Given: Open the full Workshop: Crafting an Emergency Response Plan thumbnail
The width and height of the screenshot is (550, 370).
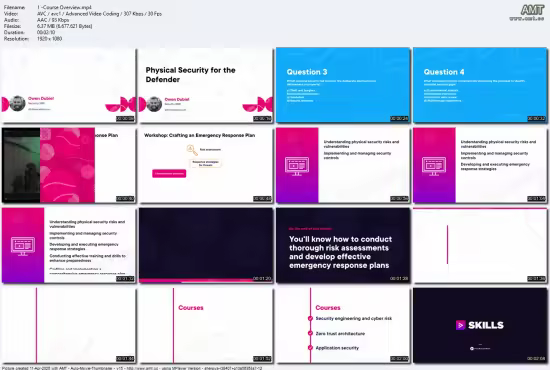Looking at the screenshot, I should (206, 165).
